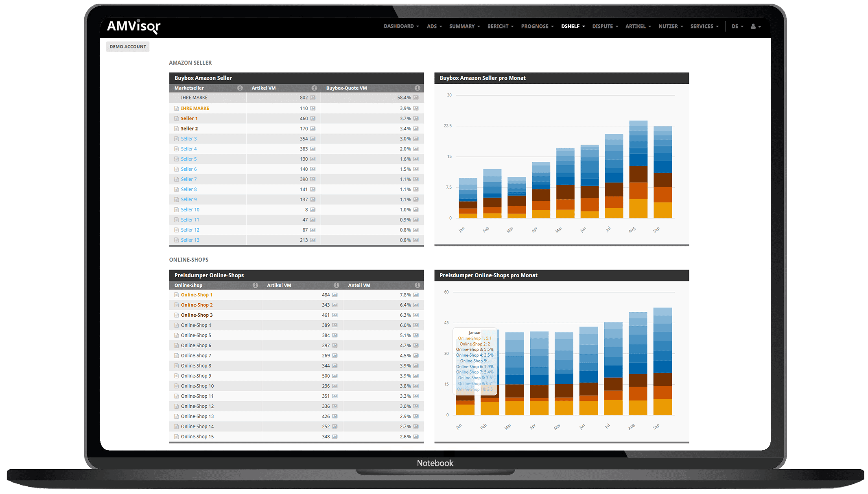Click the DEMO ACCOUNT button

click(127, 46)
